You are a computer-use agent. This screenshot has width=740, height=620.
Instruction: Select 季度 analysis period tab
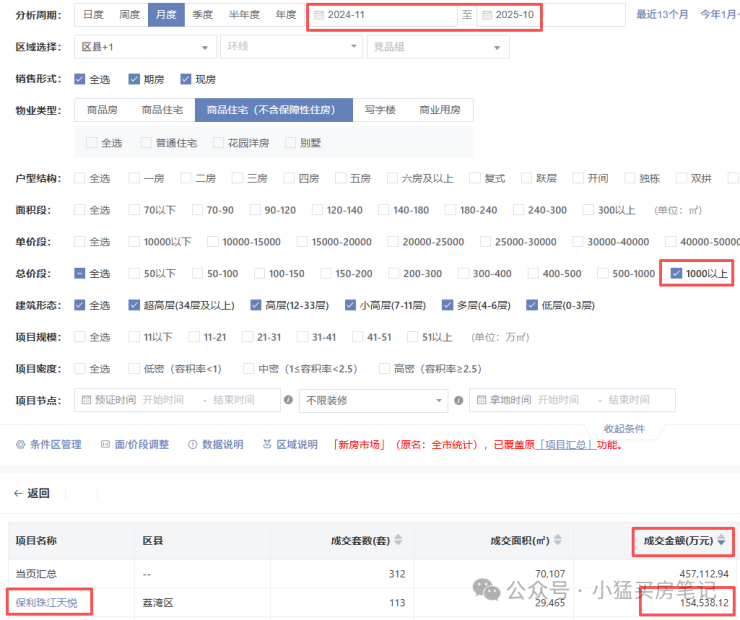(202, 15)
